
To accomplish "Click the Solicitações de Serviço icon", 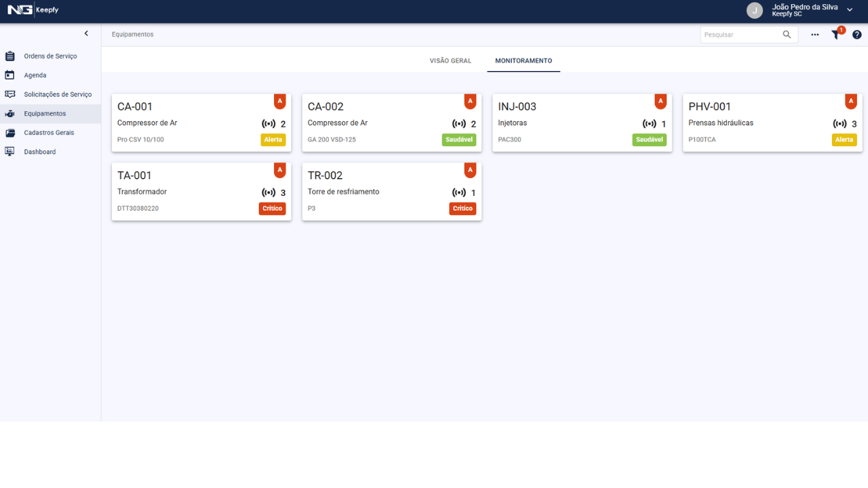I will 10,94.
